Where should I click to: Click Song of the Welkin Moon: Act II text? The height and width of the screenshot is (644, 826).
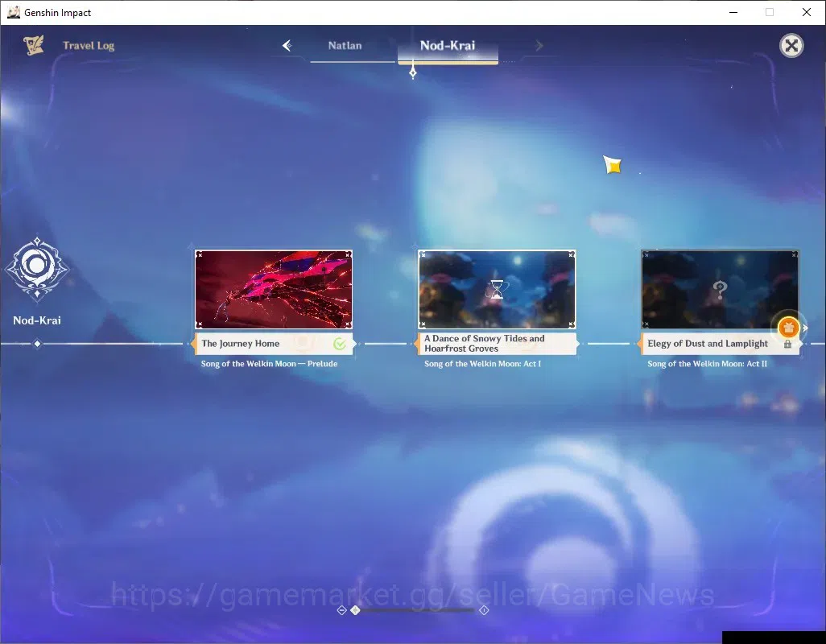pyautogui.click(x=707, y=364)
